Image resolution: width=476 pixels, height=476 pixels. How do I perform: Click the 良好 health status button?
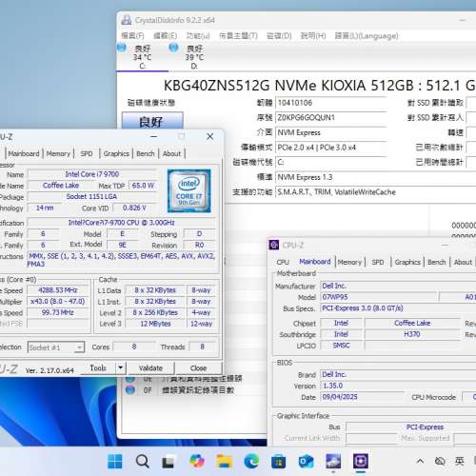(152, 121)
